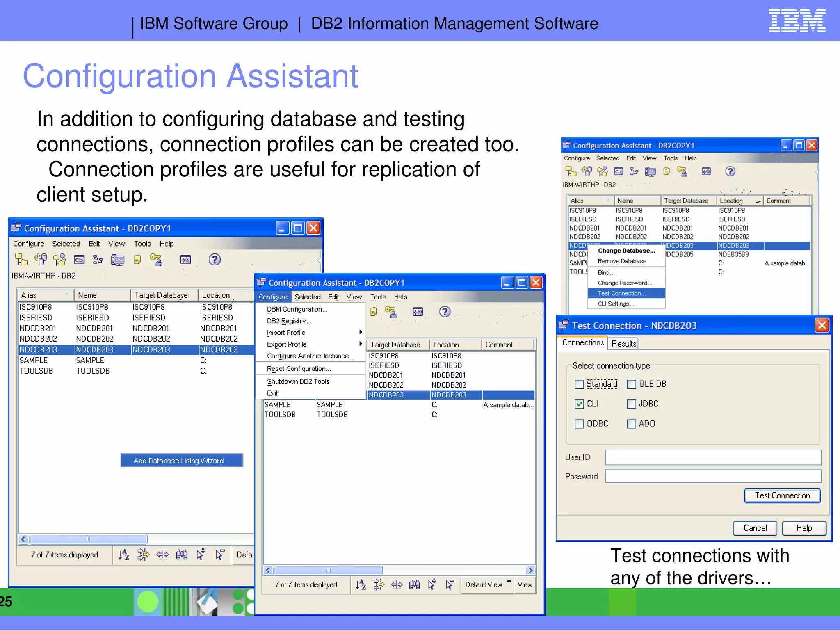
Task: Click help question mark in middle window toolbar
Action: [x=445, y=312]
